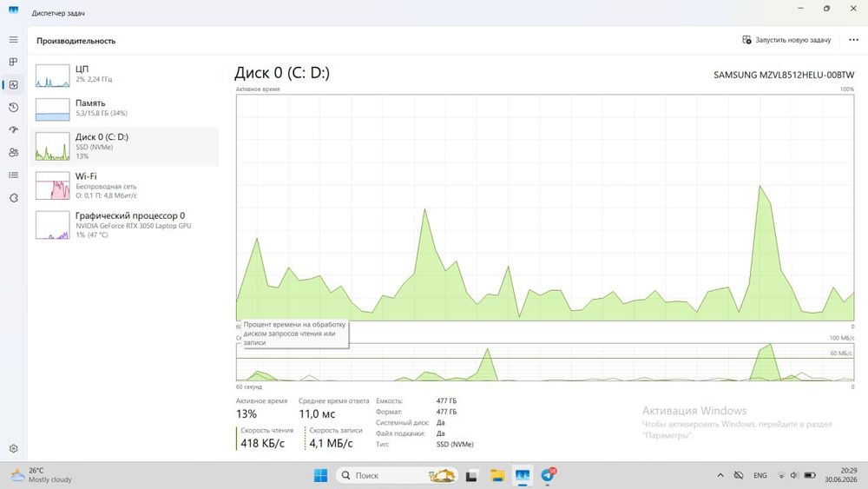
Task: Select the ЦП performance item
Action: point(124,76)
